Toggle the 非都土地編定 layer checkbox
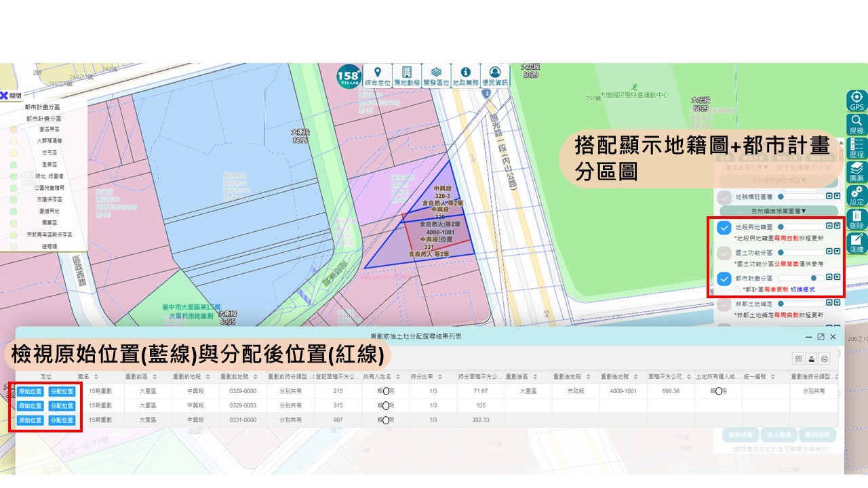 [x=724, y=304]
